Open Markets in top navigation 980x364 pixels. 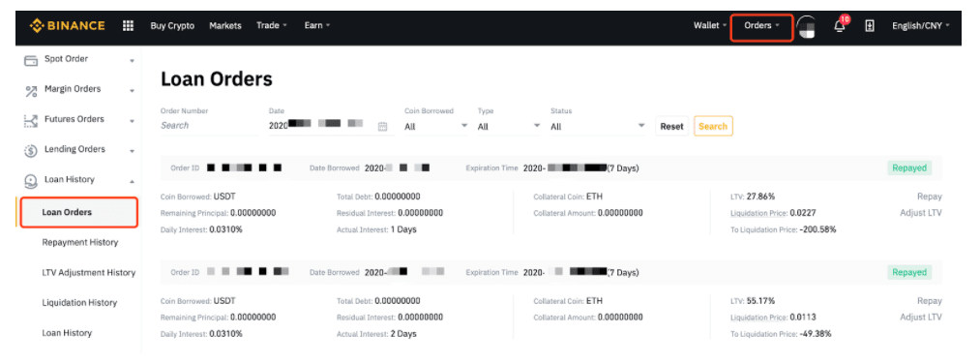225,25
